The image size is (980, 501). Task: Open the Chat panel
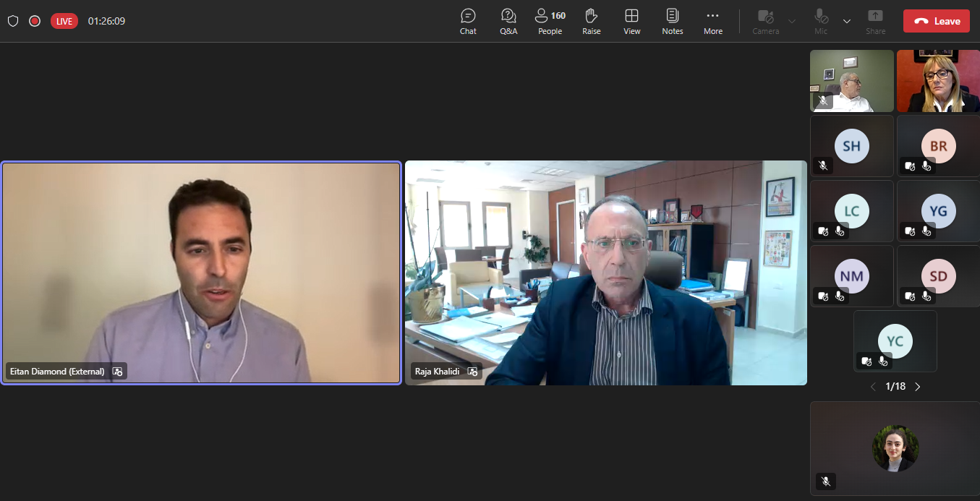[x=468, y=21]
